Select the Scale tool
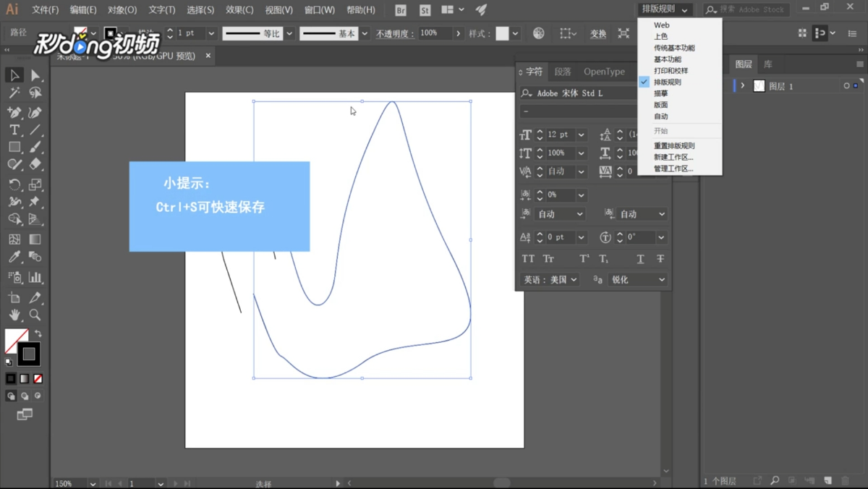The height and width of the screenshot is (489, 868). pyautogui.click(x=35, y=184)
